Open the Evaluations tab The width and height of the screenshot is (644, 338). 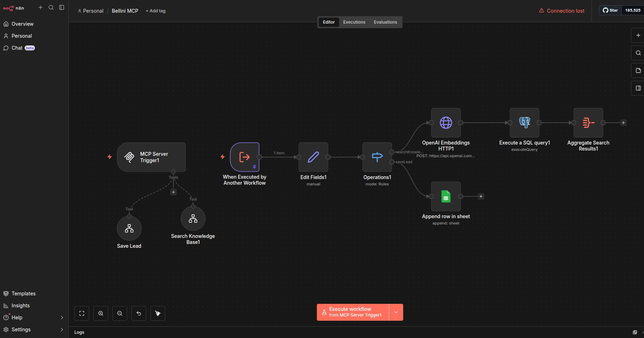click(x=385, y=22)
